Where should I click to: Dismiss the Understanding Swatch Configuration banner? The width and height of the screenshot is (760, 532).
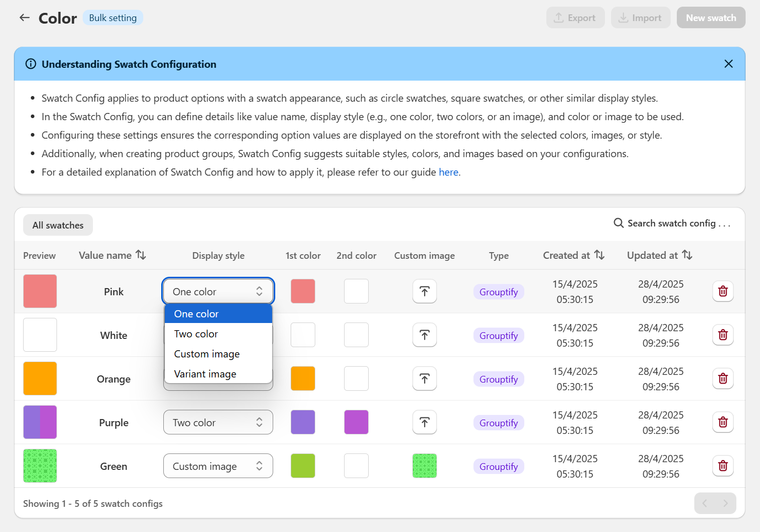click(x=729, y=64)
